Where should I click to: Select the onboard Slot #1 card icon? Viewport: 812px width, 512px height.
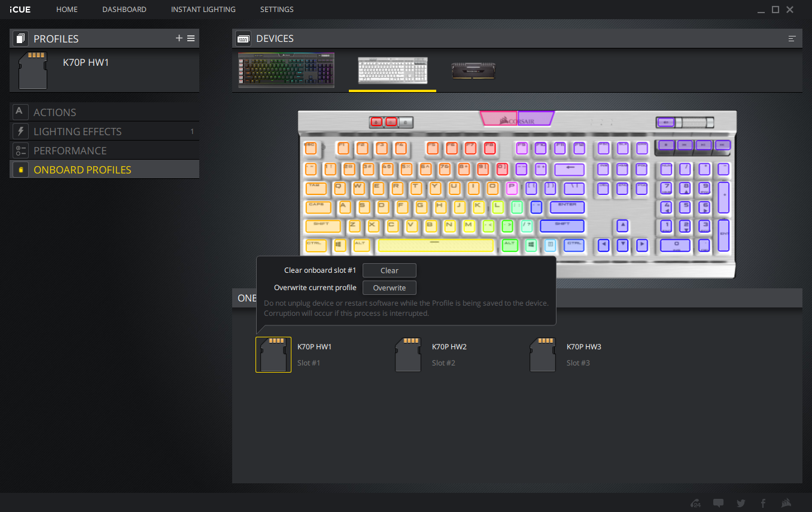[273, 355]
